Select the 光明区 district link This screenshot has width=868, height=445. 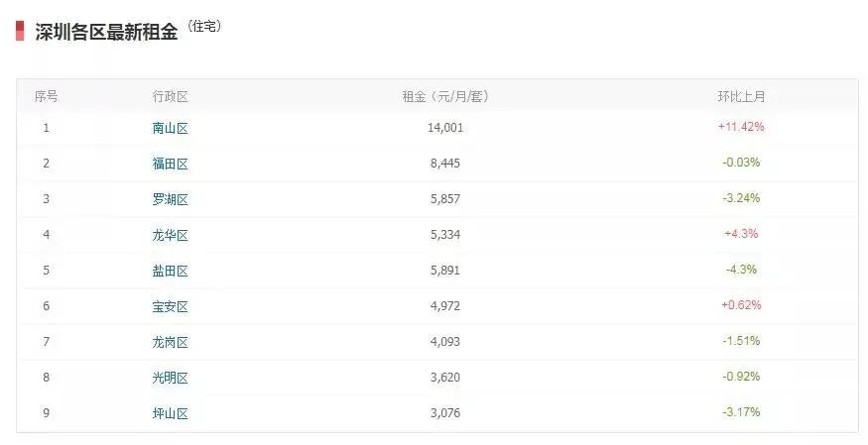coord(170,378)
